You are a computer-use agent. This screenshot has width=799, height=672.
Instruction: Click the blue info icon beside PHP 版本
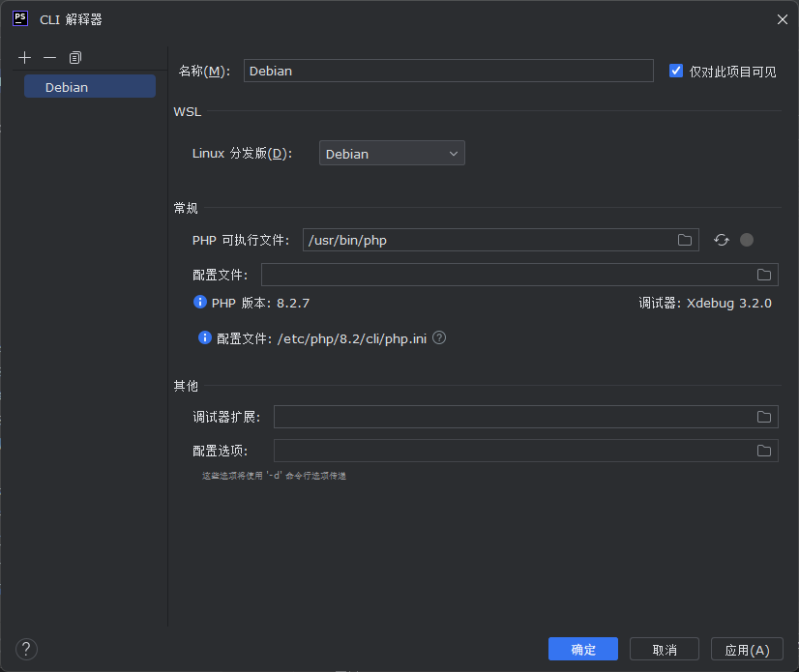point(199,302)
